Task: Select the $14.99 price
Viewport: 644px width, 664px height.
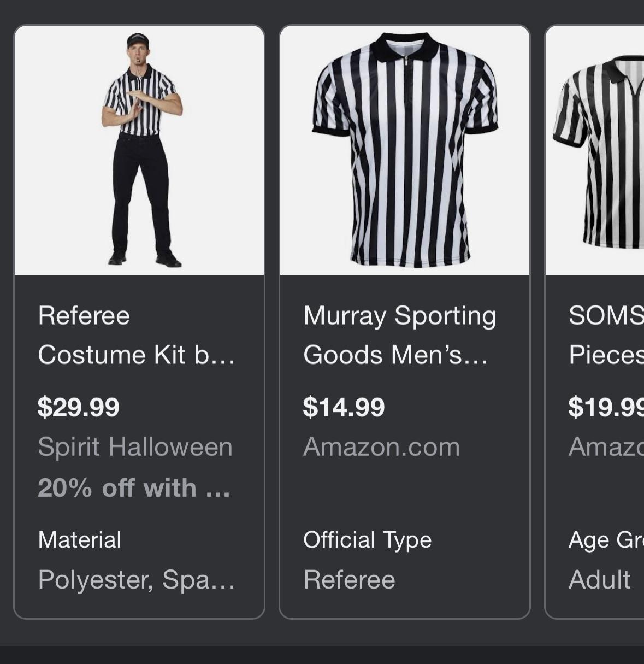Action: (344, 407)
